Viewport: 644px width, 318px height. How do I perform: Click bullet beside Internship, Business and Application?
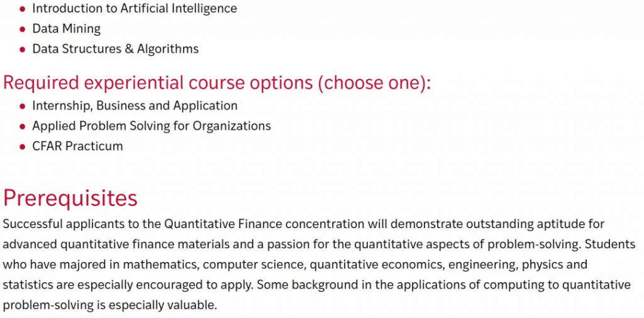click(23, 106)
